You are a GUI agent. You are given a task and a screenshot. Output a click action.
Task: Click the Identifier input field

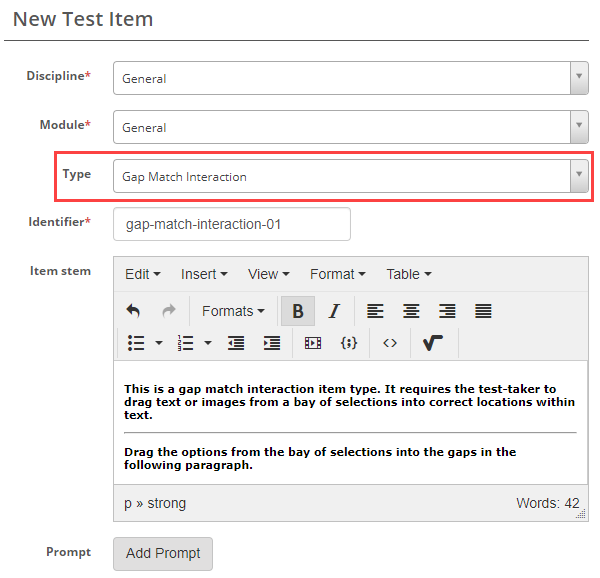232,224
